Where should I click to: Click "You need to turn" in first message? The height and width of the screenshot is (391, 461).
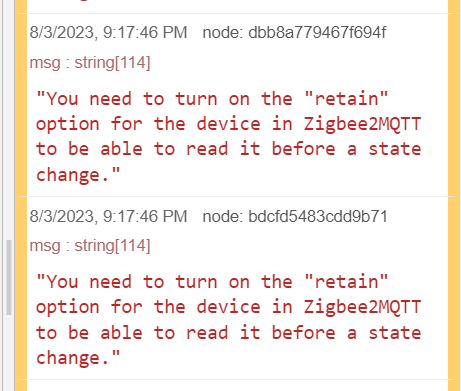point(127,99)
